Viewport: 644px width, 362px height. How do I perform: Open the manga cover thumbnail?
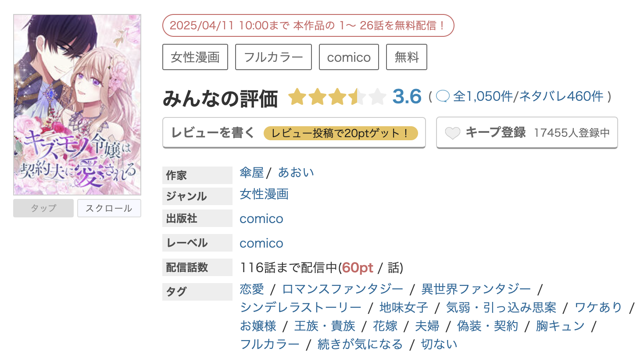click(x=77, y=104)
